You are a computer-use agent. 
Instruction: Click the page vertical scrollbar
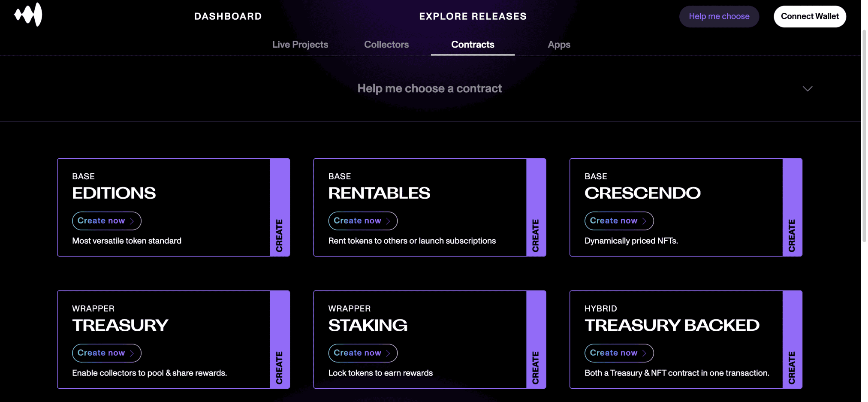coord(864,137)
